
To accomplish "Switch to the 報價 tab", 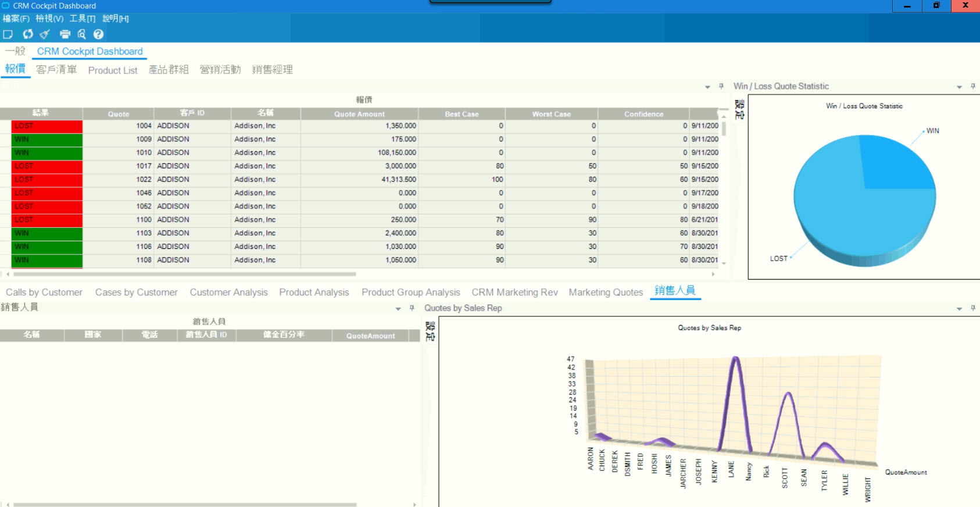I will pos(15,69).
